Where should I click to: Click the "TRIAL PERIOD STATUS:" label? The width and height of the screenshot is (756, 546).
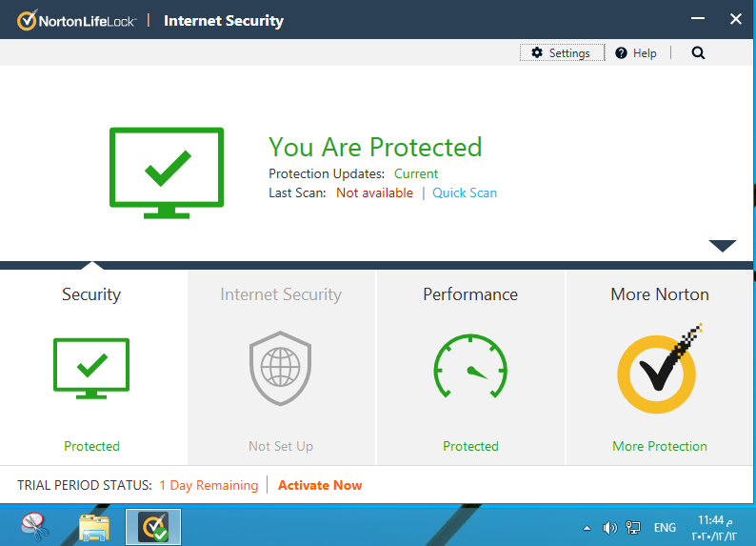[85, 485]
